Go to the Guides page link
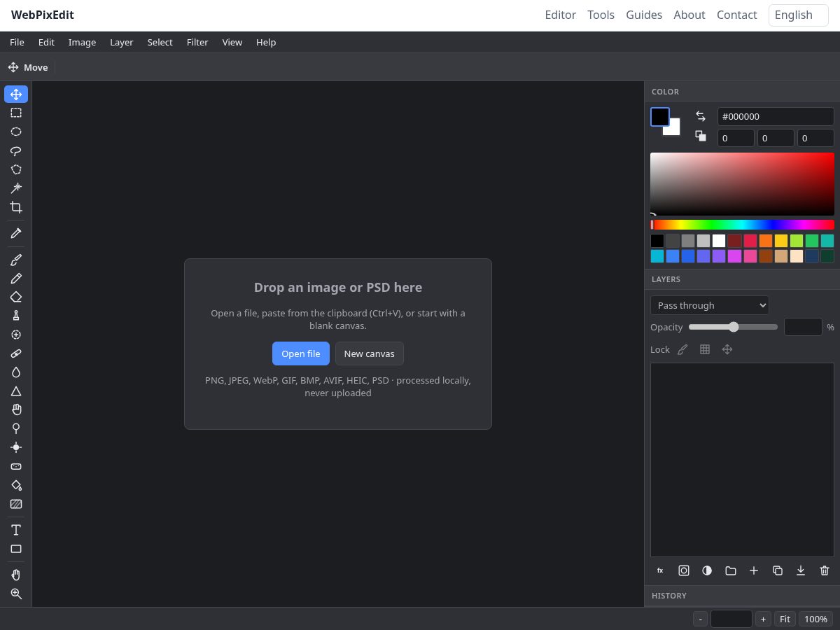Image resolution: width=840 pixels, height=630 pixels. pos(644,15)
